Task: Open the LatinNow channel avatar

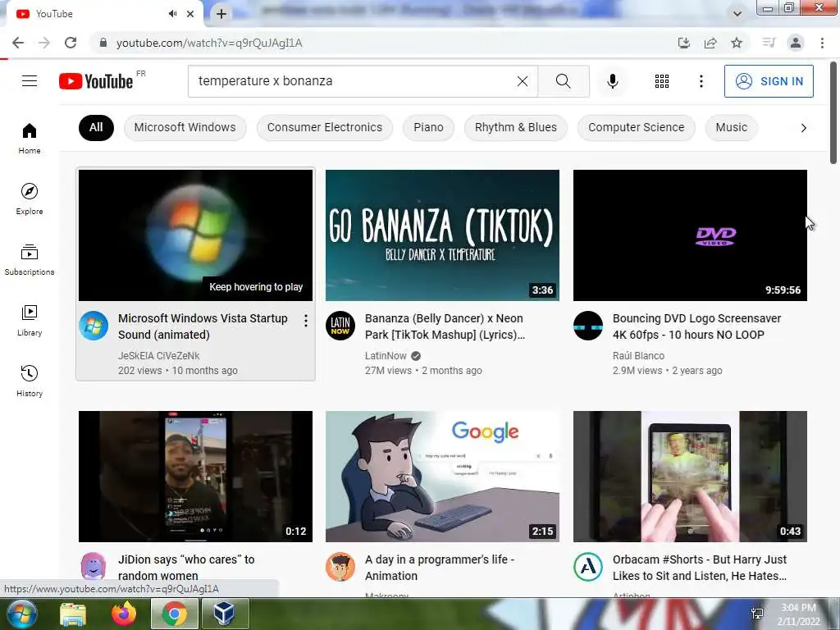Action: [x=340, y=326]
